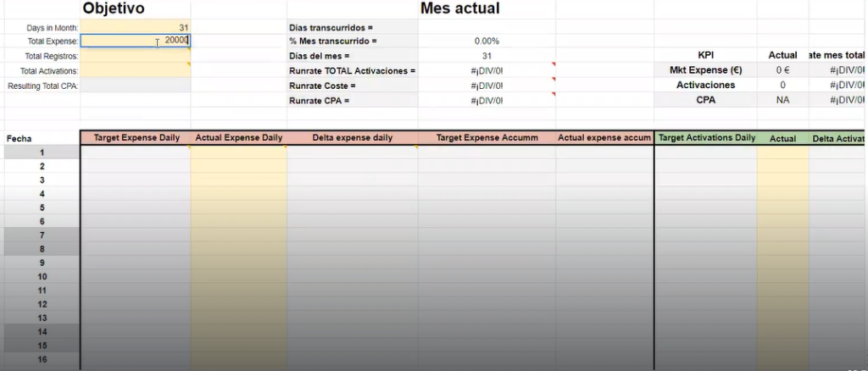The image size is (868, 371).
Task: Select Fecha row 7
Action: pos(42,235)
